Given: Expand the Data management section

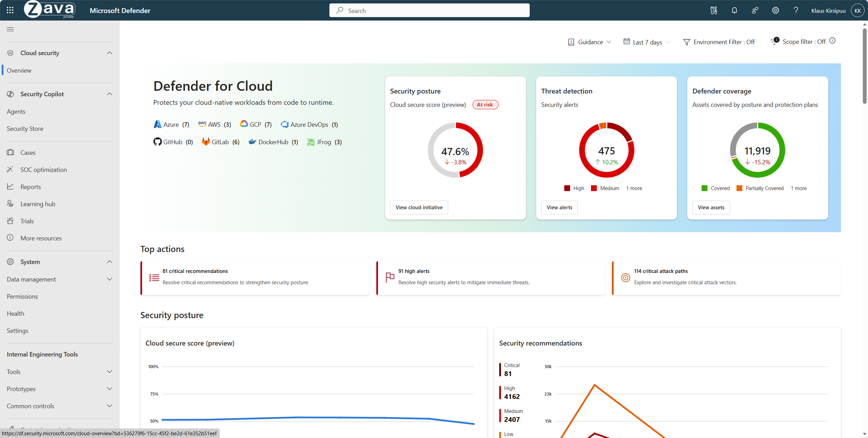Looking at the screenshot, I should pyautogui.click(x=60, y=279).
